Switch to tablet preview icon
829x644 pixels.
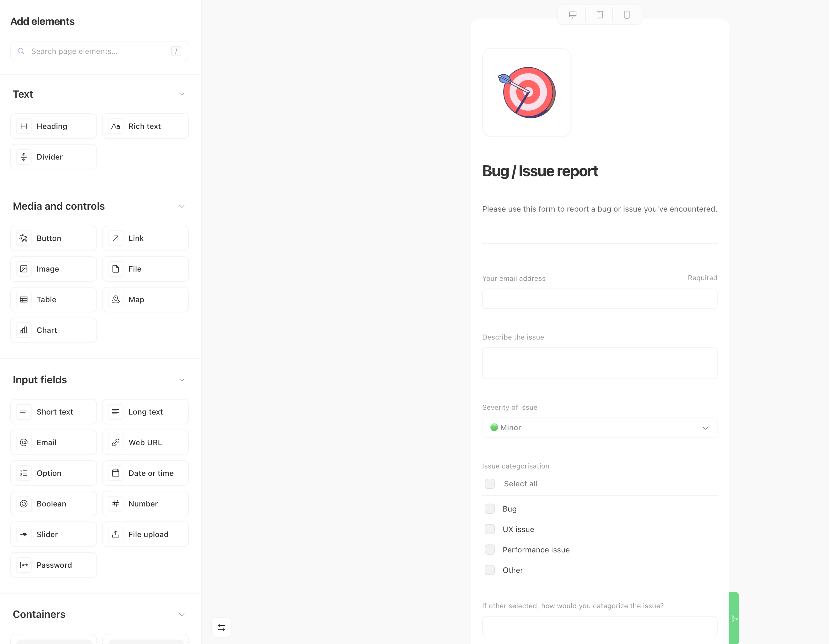tap(600, 15)
